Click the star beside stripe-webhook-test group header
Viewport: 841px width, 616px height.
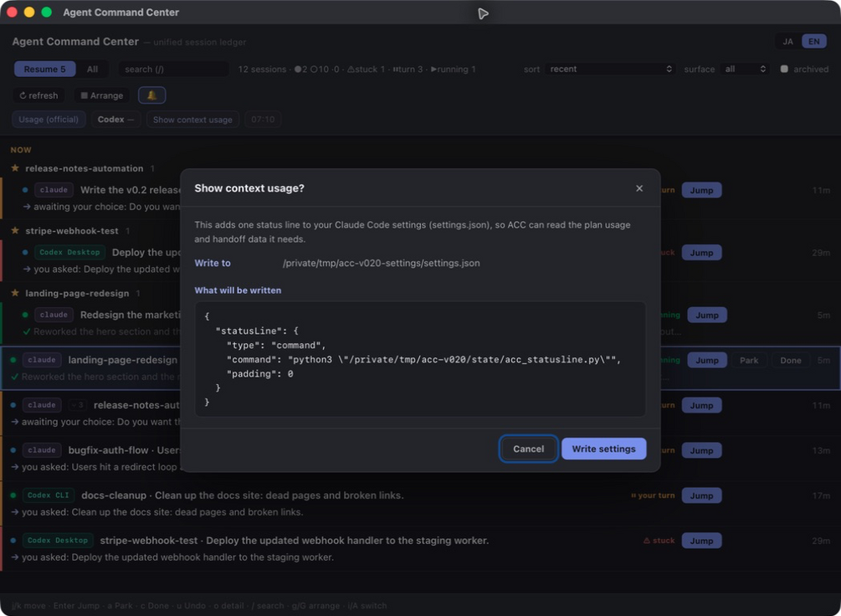pyautogui.click(x=15, y=230)
